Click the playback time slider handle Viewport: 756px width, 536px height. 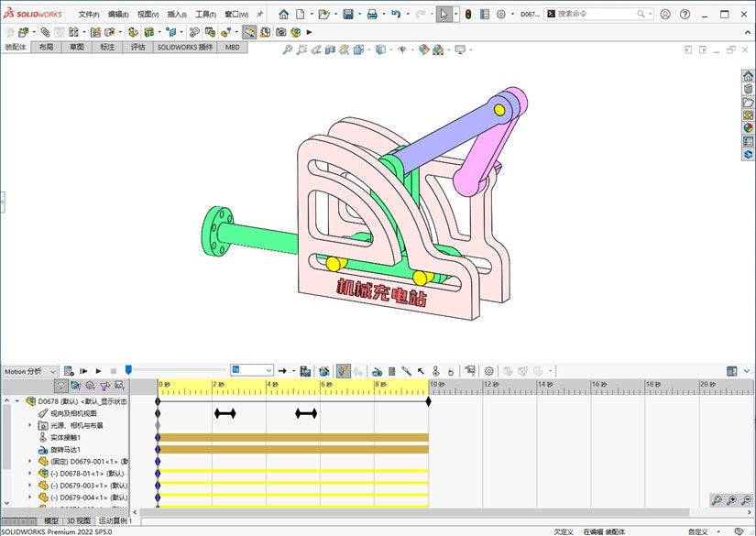(x=128, y=370)
